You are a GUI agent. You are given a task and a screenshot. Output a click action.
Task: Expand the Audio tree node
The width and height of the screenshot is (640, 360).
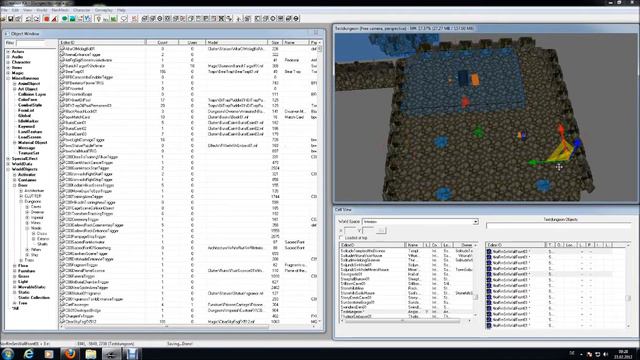(x=8, y=57)
